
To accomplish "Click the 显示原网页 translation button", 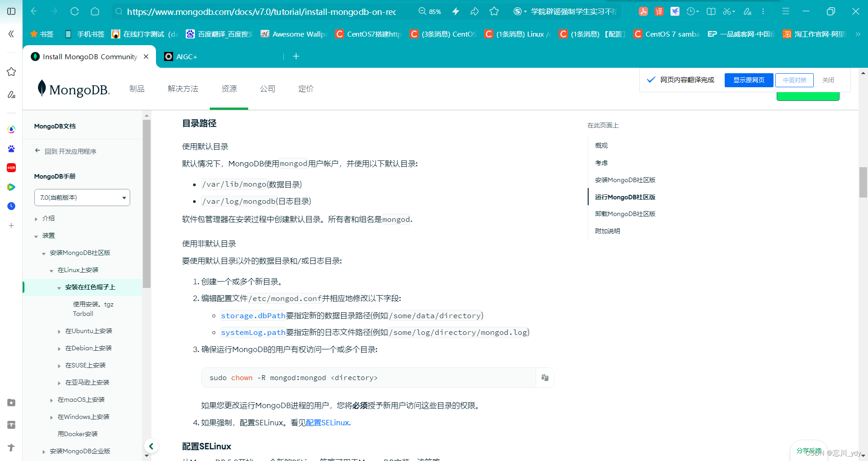I will click(748, 80).
